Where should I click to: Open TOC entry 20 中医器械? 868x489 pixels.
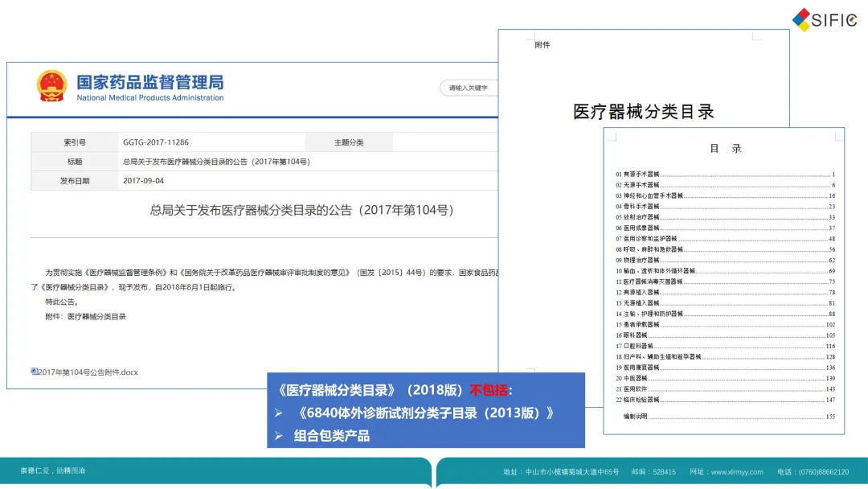pos(725,379)
